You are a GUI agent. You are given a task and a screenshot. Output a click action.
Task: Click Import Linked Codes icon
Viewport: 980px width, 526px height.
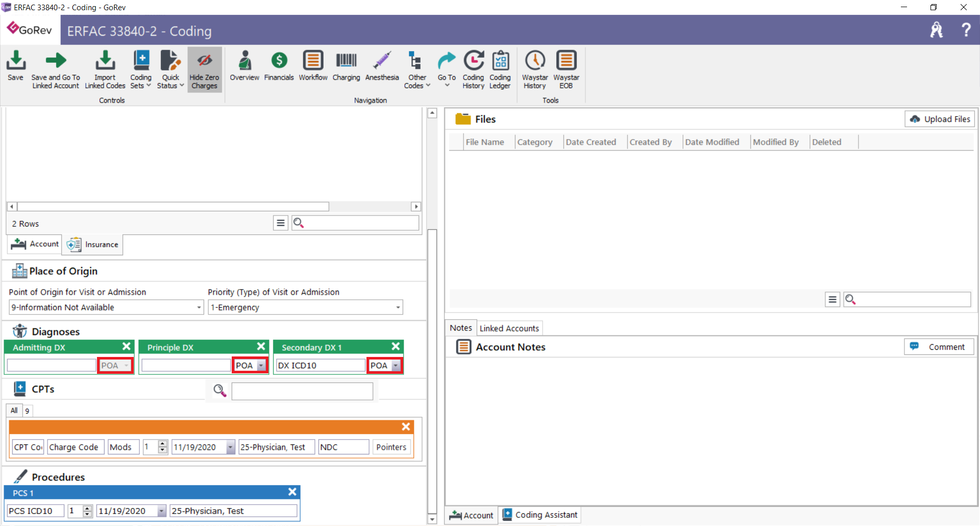click(x=105, y=70)
